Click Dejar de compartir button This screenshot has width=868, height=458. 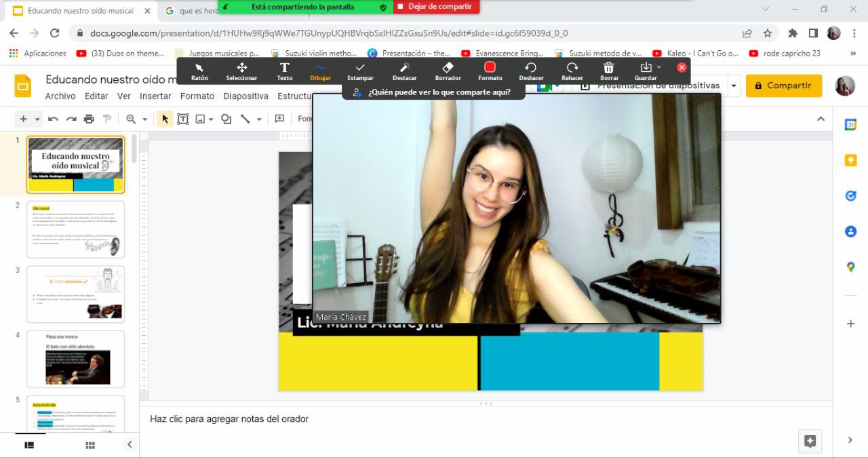pos(436,7)
